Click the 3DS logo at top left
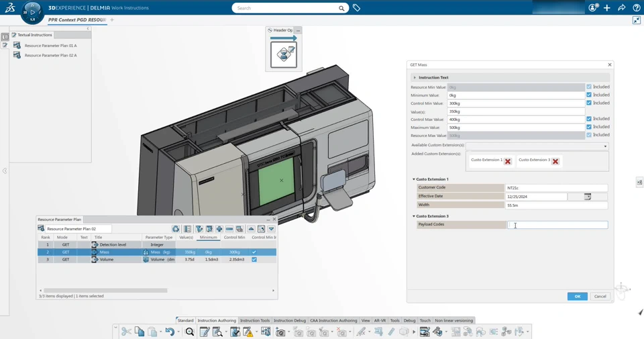644x339 pixels. tap(10, 7)
